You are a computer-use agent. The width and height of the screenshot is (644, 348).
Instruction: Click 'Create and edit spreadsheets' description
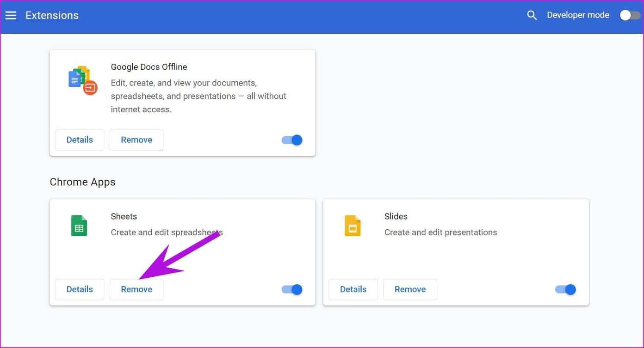click(x=167, y=232)
